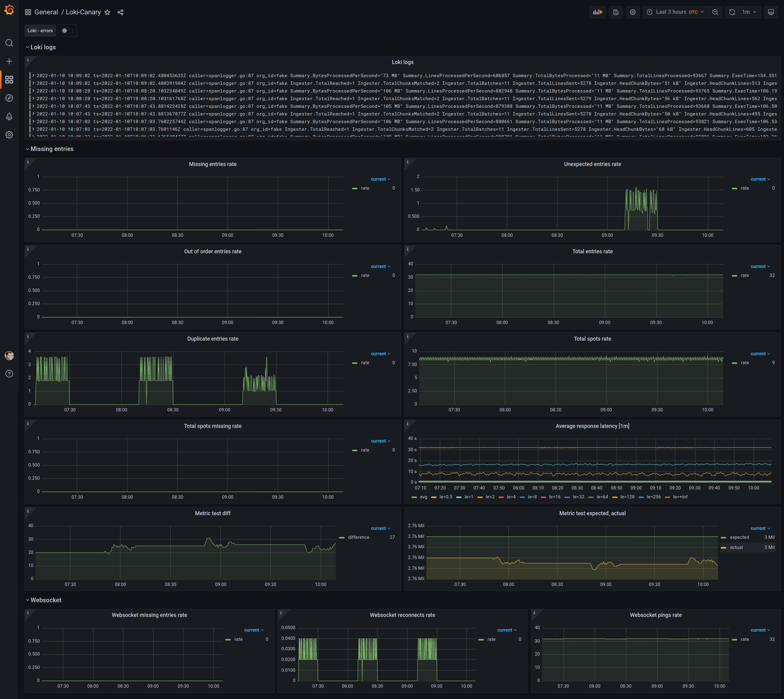The image size is (784, 699).
Task: Open Explore compass in sidebar
Action: (9, 98)
